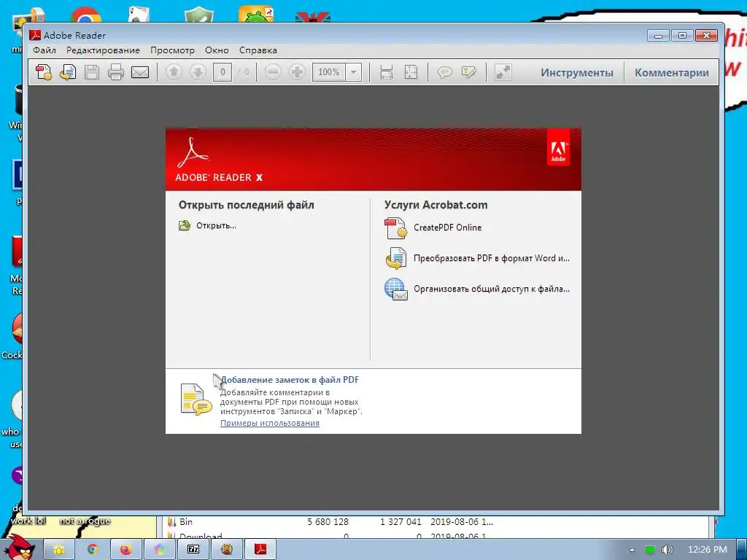
Task: Click the Print toolbar icon
Action: [x=116, y=72]
